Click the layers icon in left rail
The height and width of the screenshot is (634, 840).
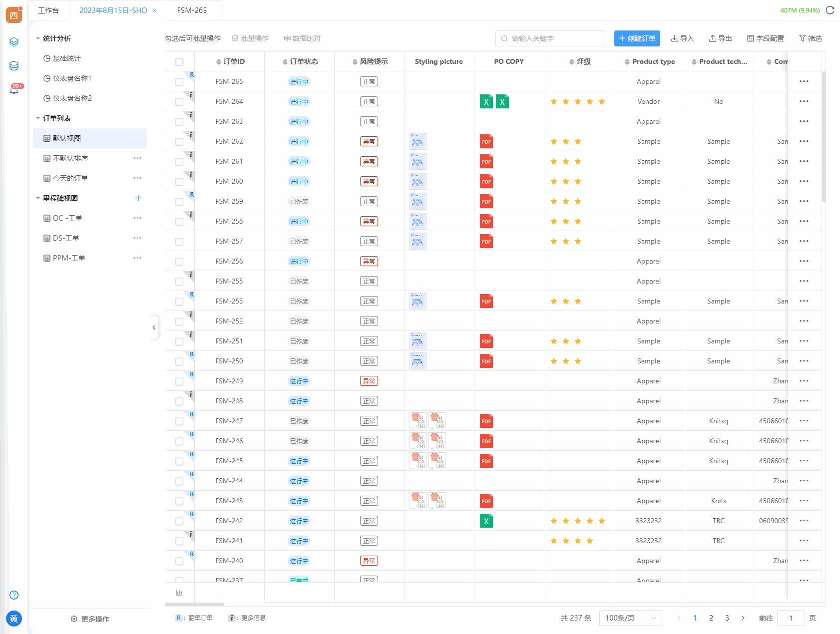[x=14, y=42]
